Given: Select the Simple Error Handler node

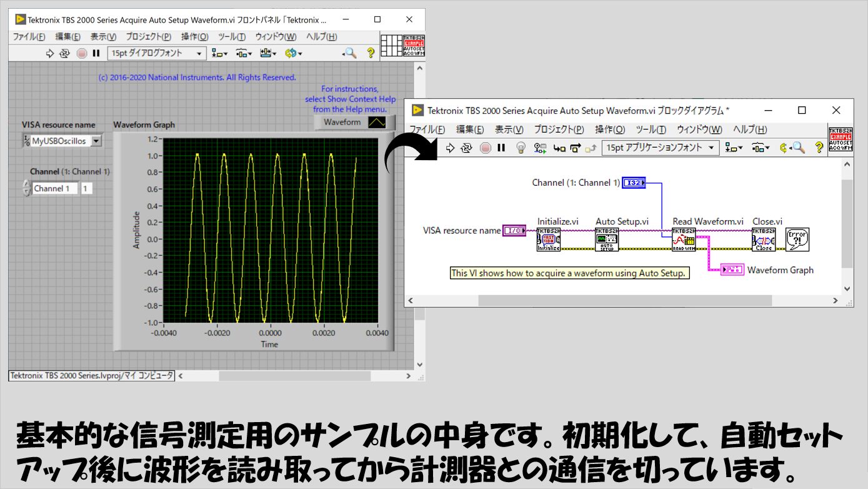Looking at the screenshot, I should click(797, 239).
